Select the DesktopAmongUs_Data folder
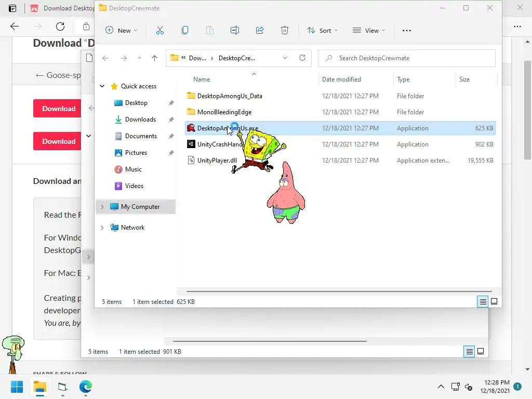 click(x=230, y=96)
